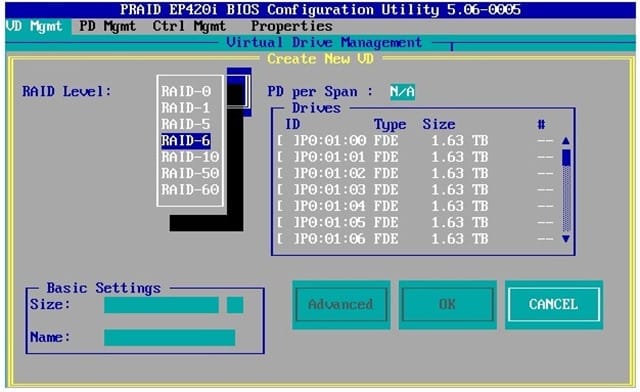Screen dimensions: 640x392
Task: Choose RAID-10 from the RAID level list
Action: tap(190, 157)
